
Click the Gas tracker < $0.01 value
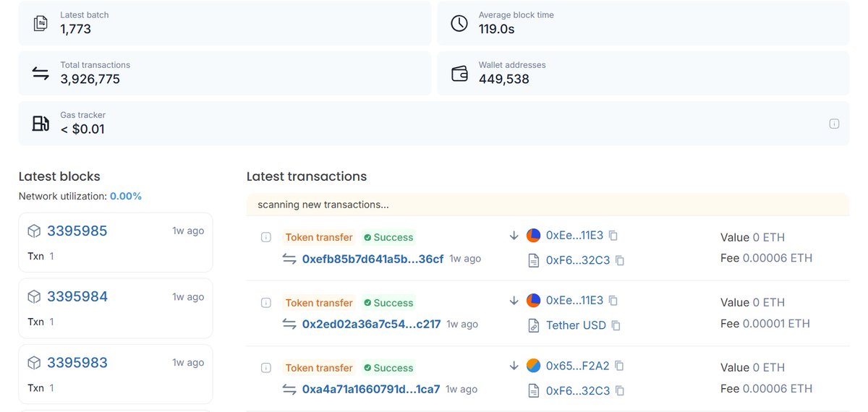pyautogui.click(x=82, y=129)
